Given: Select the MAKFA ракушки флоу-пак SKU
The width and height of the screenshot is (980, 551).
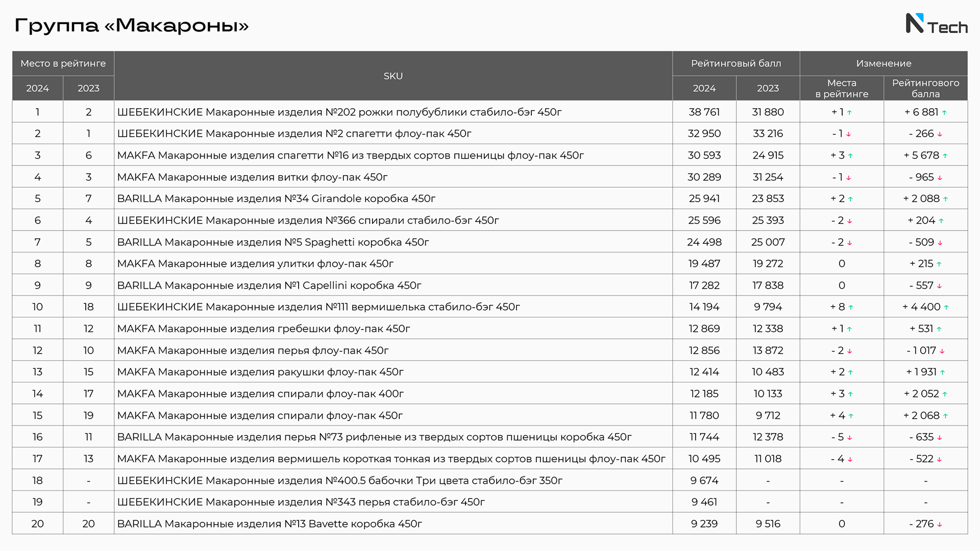Looking at the screenshot, I should coord(260,372).
